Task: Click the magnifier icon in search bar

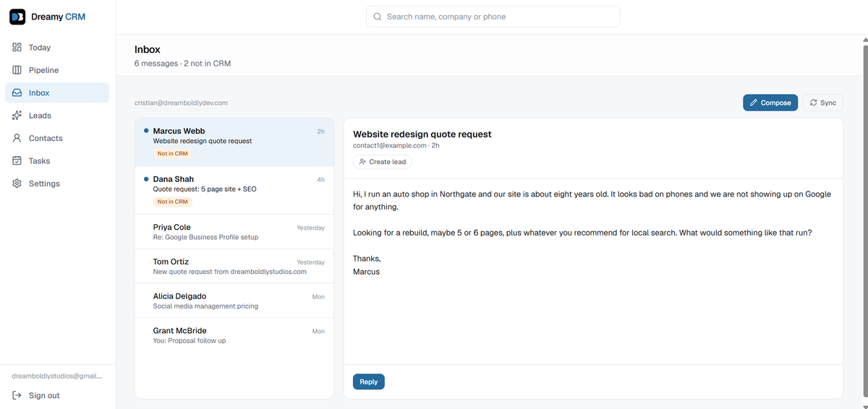Action: 378,17
